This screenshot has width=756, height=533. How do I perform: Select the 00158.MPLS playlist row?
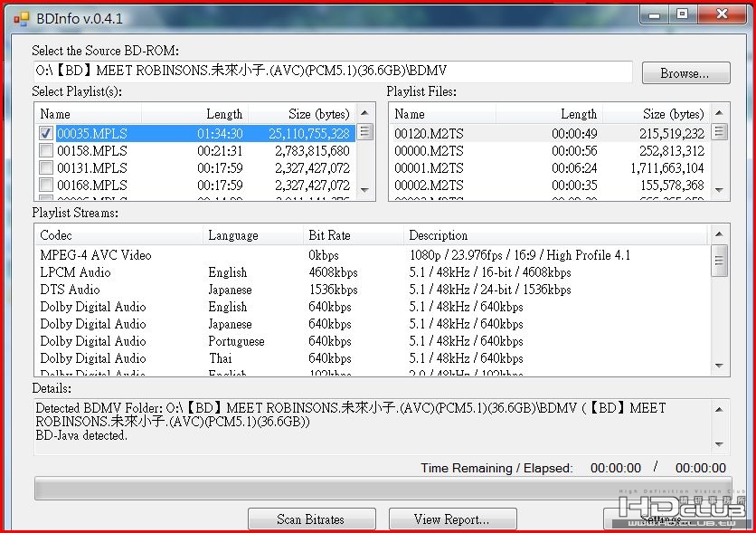click(x=195, y=150)
